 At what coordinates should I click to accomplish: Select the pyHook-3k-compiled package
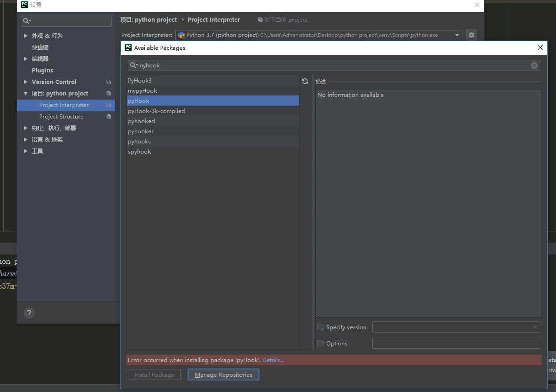[x=213, y=111]
